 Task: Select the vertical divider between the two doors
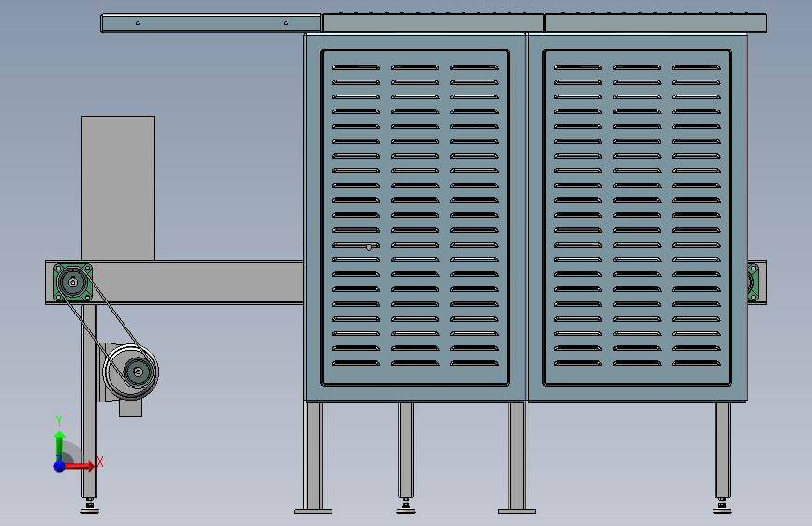coord(526,217)
